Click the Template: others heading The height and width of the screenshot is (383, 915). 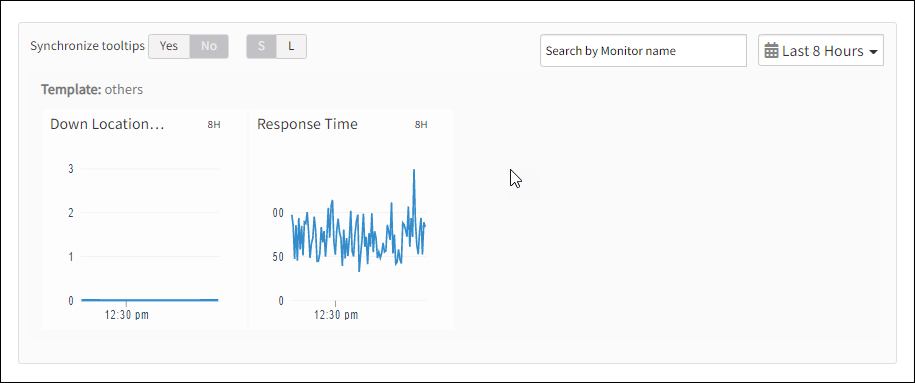point(92,90)
